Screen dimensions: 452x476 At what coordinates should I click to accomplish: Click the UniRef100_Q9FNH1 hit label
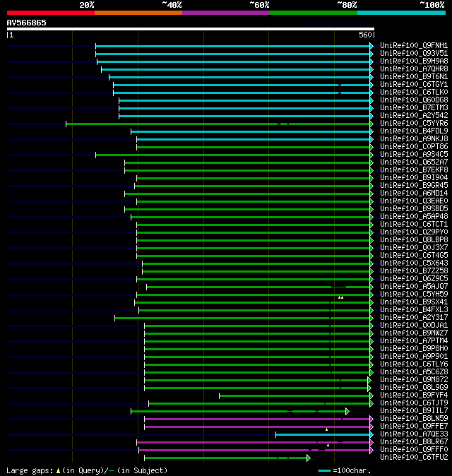tap(414, 45)
